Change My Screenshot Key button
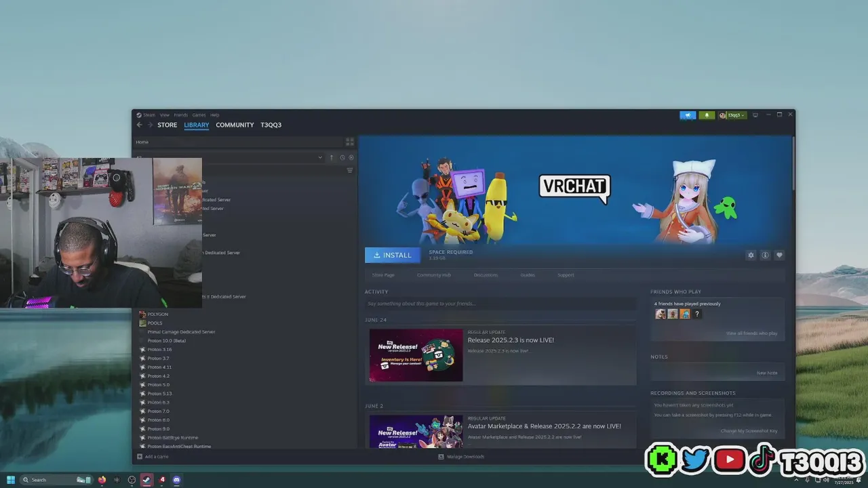Viewport: 868px width, 488px height. (x=749, y=431)
